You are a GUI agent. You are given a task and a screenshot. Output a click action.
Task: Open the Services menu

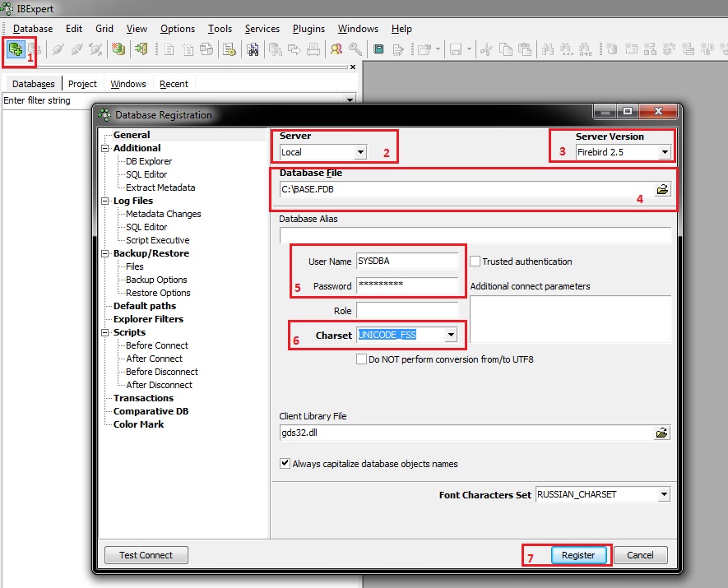click(x=262, y=29)
